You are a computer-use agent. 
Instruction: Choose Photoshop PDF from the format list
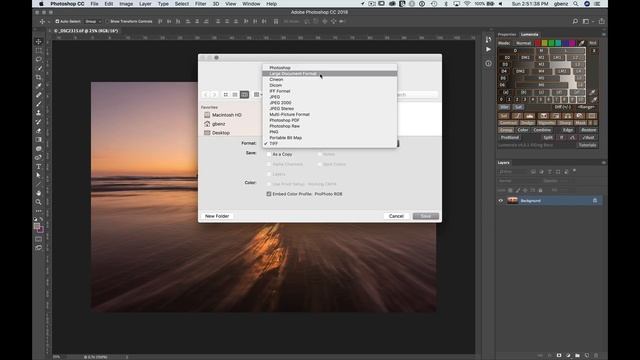click(330, 120)
